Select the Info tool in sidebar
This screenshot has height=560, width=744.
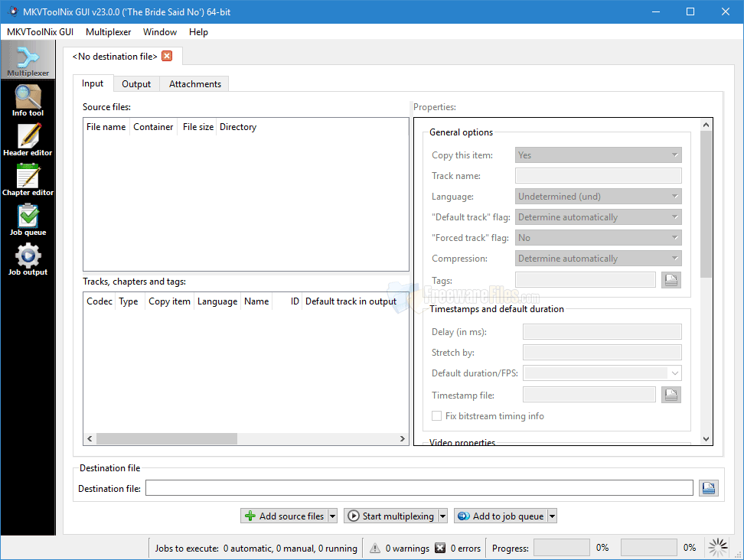click(28, 99)
